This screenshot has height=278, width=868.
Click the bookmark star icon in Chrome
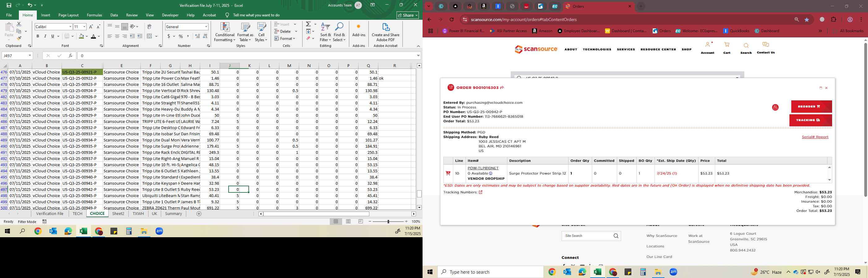(807, 19)
